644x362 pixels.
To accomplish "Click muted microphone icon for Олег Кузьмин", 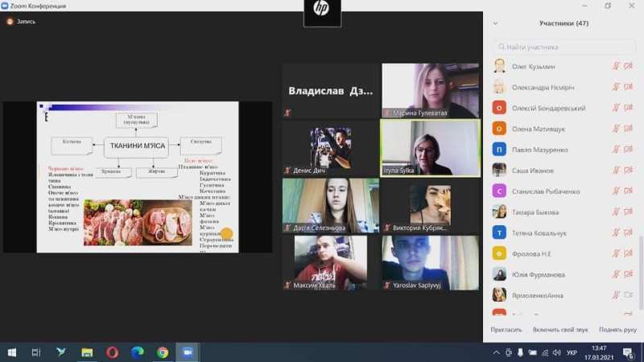I will [x=616, y=66].
